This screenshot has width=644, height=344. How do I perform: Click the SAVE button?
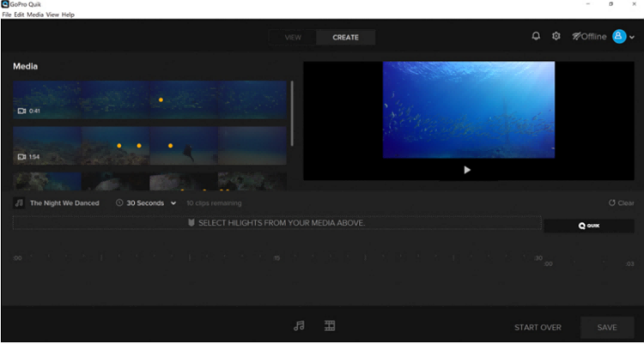[607, 328]
